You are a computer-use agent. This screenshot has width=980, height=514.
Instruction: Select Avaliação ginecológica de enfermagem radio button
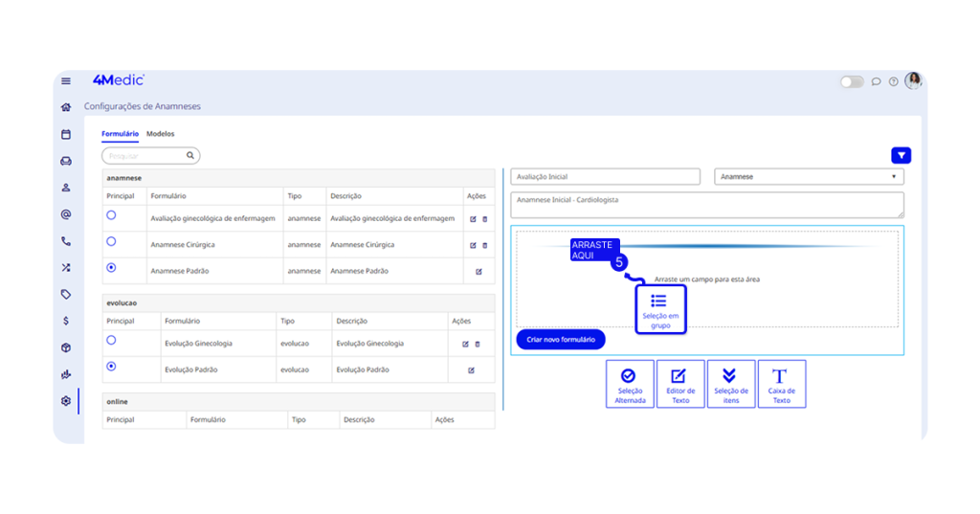coord(112,216)
